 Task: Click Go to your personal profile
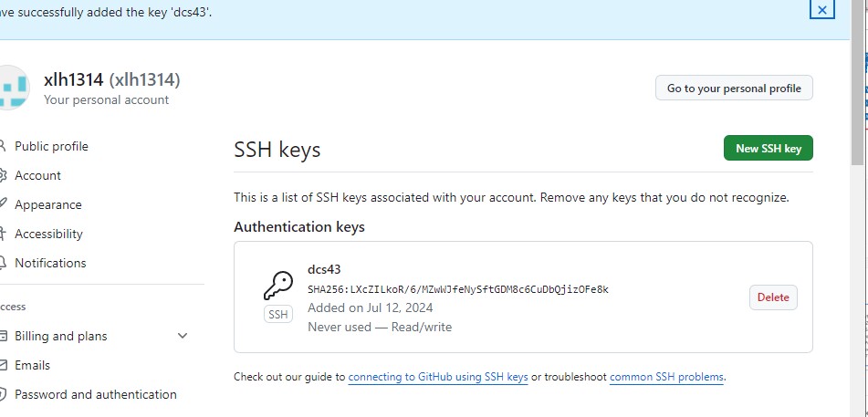click(x=734, y=89)
